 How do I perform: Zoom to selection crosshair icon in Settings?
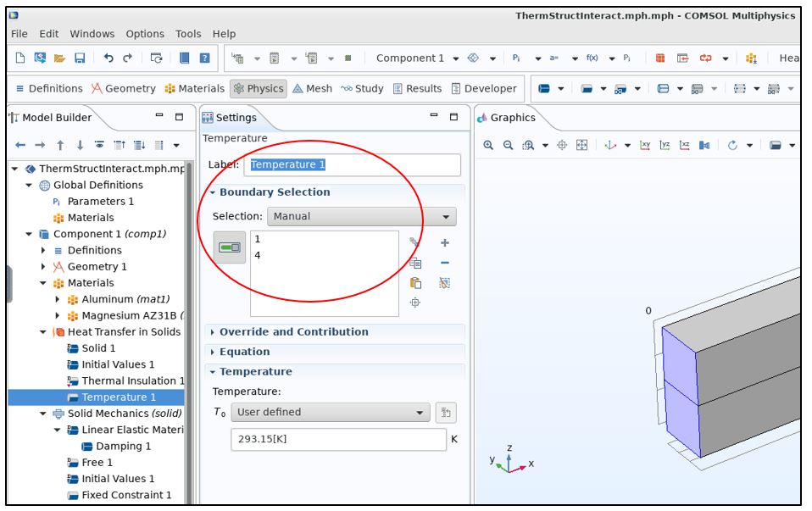click(414, 303)
